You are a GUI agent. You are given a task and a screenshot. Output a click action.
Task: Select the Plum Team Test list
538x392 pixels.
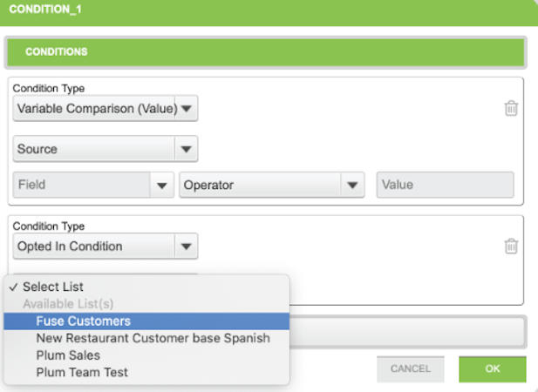tap(82, 372)
